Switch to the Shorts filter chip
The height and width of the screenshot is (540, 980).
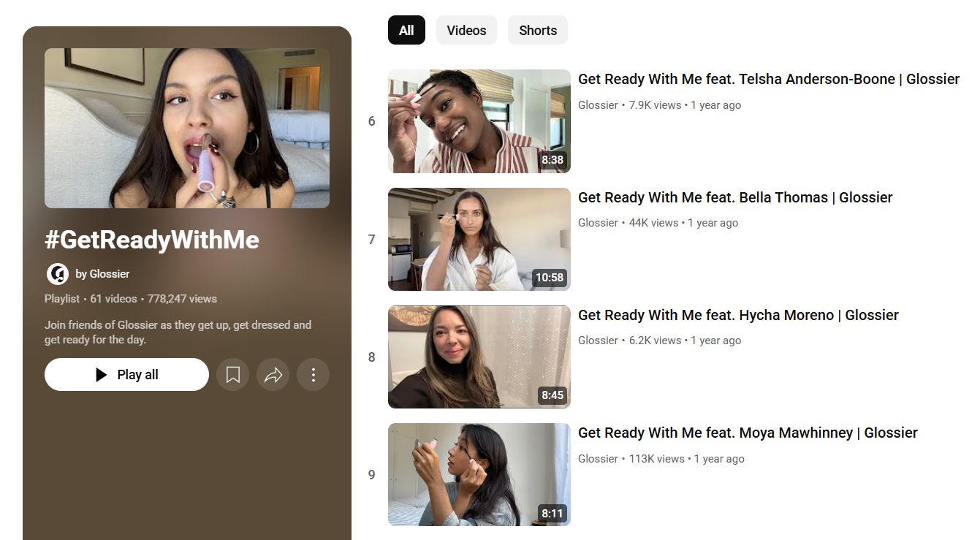(x=538, y=30)
